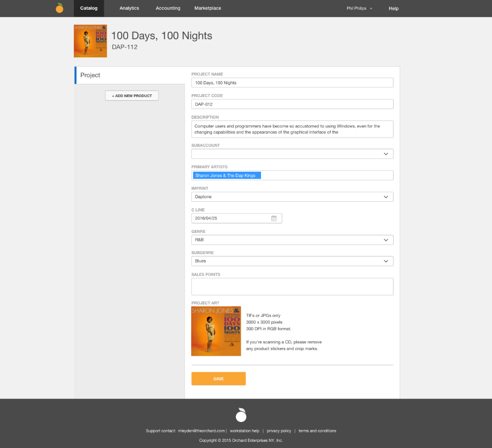492x448 pixels.
Task: Click the orange Orchard logo in header
Action: pyautogui.click(x=59, y=8)
